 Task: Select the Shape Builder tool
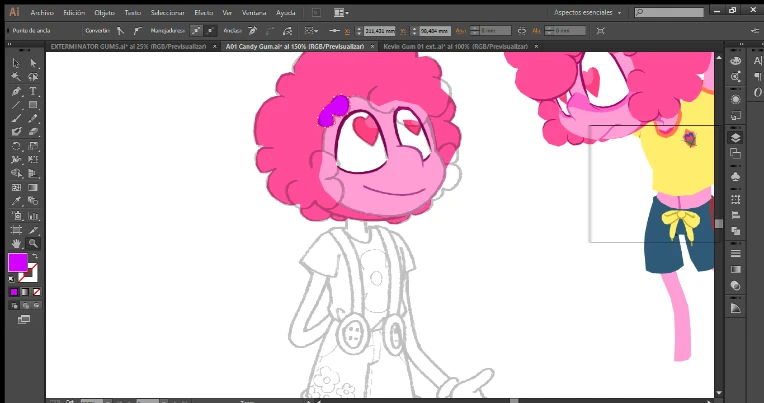tap(16, 173)
